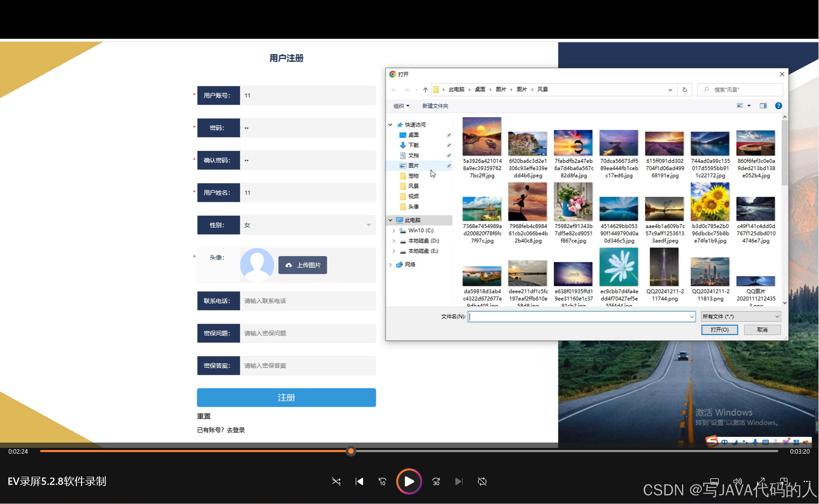Toggle the repeat loop icon
Image resolution: width=819 pixels, height=504 pixels.
click(482, 481)
